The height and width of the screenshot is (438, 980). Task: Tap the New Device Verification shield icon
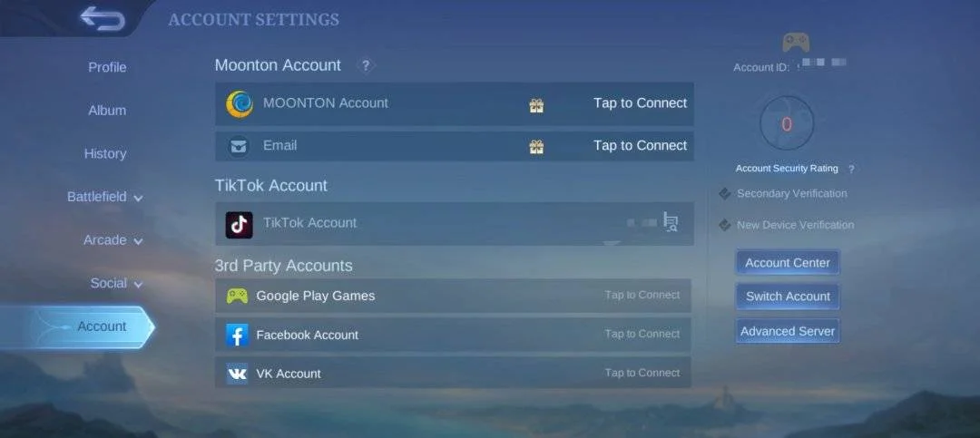click(x=725, y=225)
